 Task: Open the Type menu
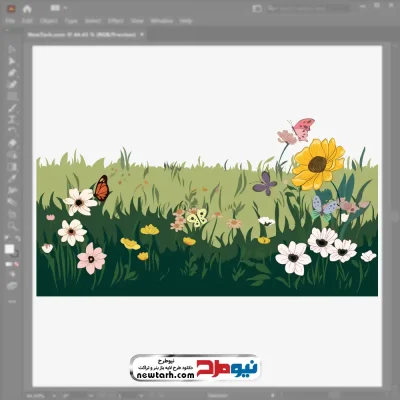point(71,21)
